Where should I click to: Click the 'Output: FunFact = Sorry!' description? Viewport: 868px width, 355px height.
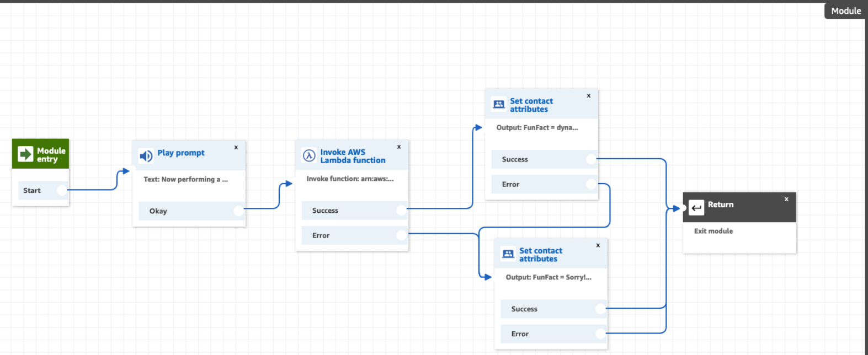coord(549,277)
